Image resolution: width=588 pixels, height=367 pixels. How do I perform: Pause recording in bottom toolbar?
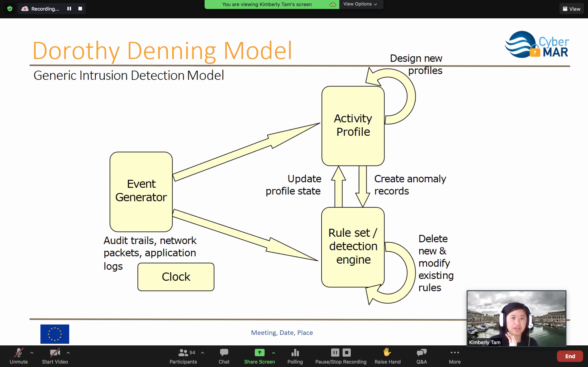[335, 353]
